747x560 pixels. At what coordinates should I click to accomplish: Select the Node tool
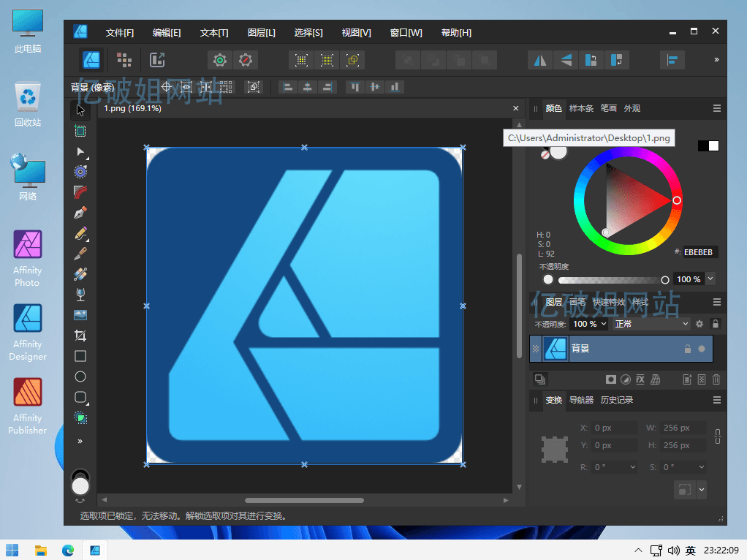(80, 152)
